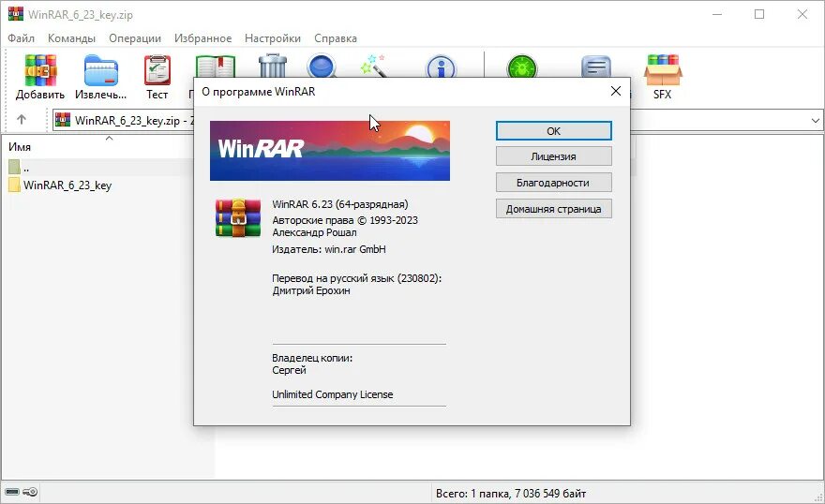Image resolution: width=825 pixels, height=504 pixels.
Task: Click the Info toolbar icon
Action: 441,67
